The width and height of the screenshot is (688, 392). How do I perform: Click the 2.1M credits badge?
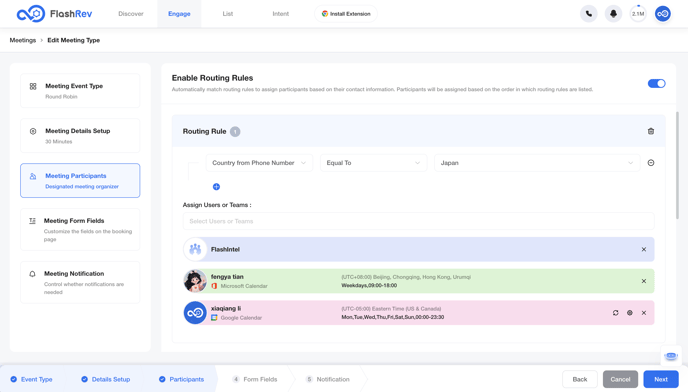coord(638,14)
